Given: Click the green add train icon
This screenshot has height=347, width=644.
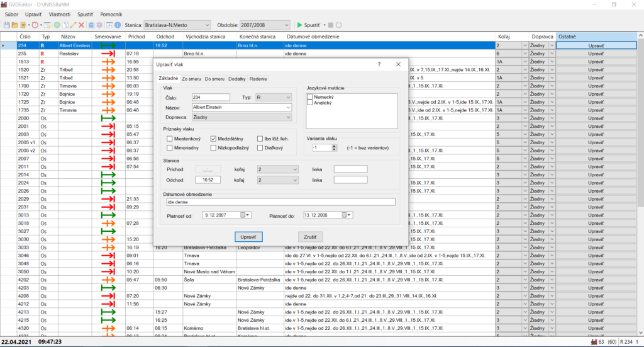Looking at the screenshot, I should 57,25.
